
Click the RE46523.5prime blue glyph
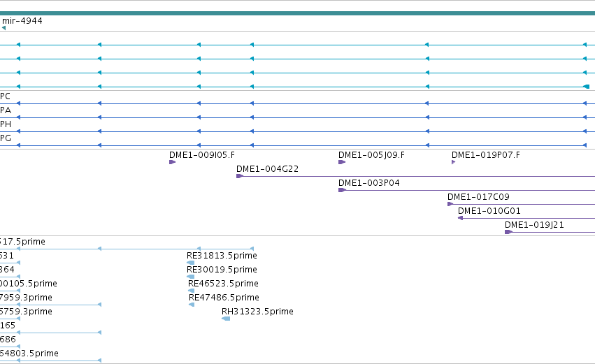[192, 291]
